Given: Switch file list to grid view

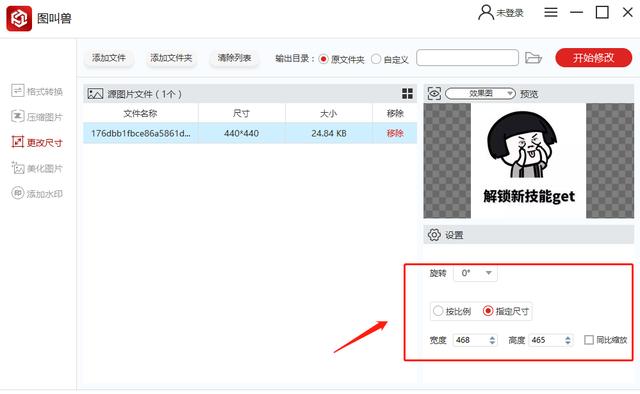Looking at the screenshot, I should click(407, 93).
